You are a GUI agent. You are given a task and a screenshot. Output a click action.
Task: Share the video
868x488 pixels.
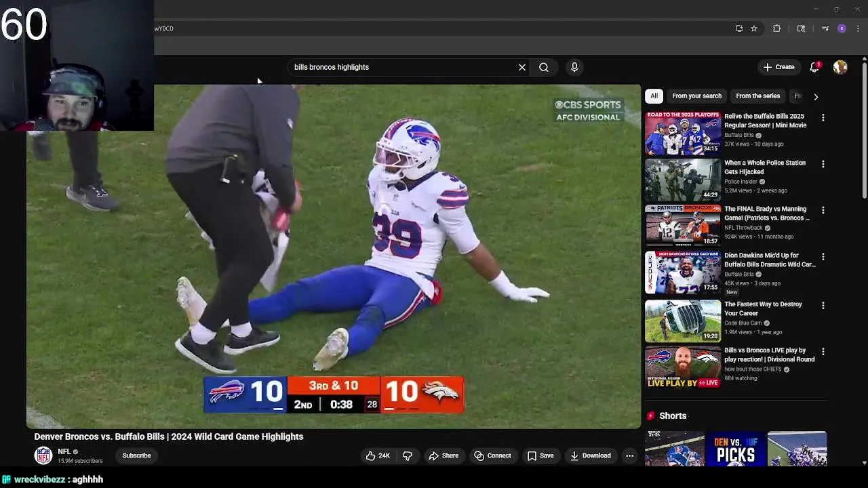[x=443, y=455]
